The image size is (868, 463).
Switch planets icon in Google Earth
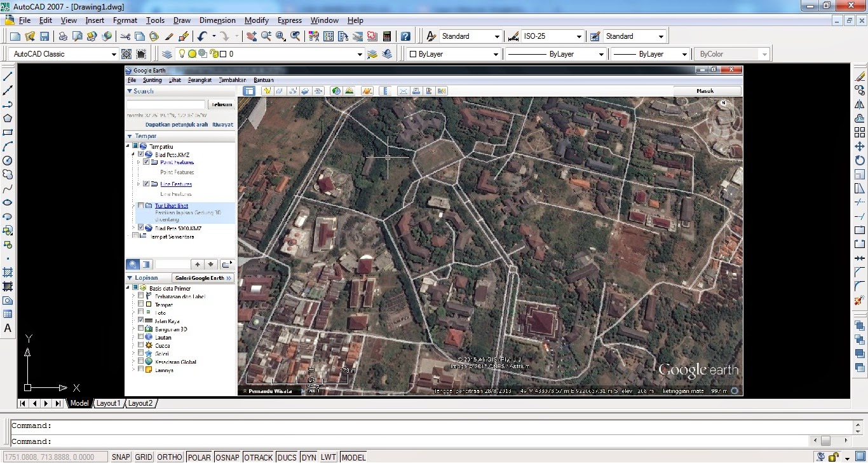(x=367, y=91)
